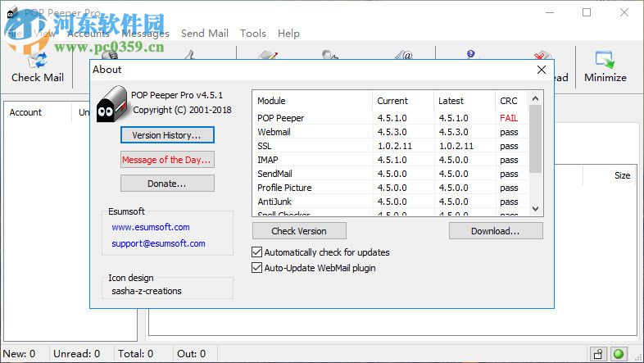
Task: Select the IMAP module row
Action: (x=391, y=160)
